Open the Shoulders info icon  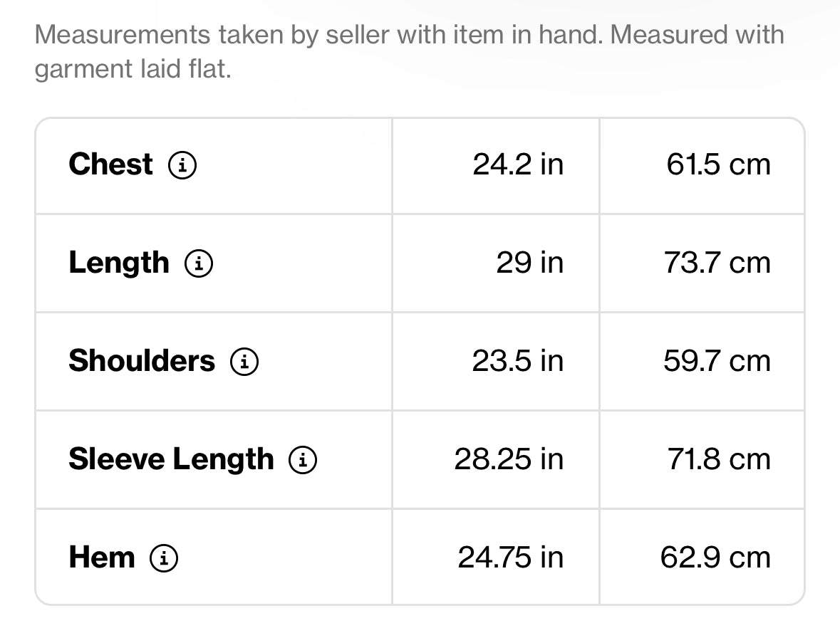pyautogui.click(x=244, y=362)
